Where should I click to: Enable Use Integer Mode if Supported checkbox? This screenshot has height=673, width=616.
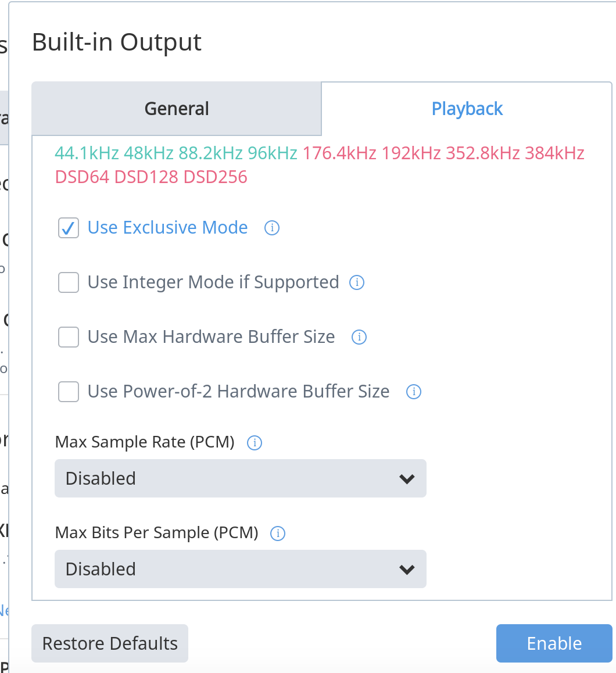point(69,282)
